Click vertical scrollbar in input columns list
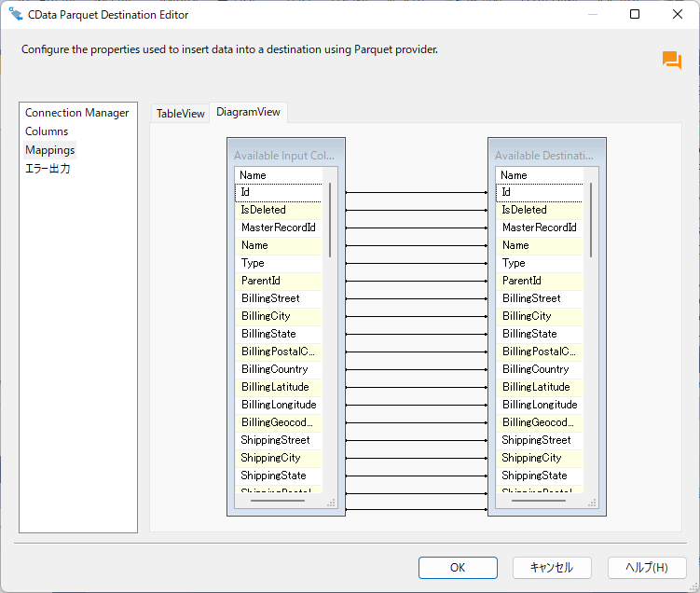Viewport: 700px width, 593px height. click(x=330, y=220)
